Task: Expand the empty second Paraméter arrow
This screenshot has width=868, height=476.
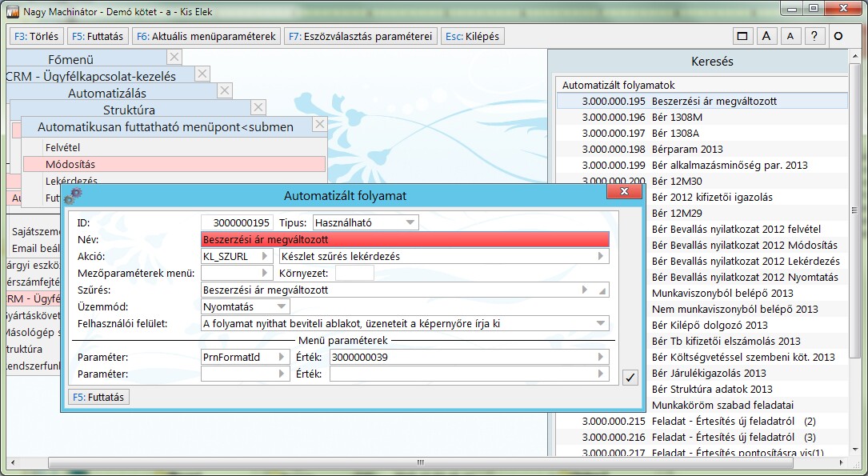Action: click(282, 374)
